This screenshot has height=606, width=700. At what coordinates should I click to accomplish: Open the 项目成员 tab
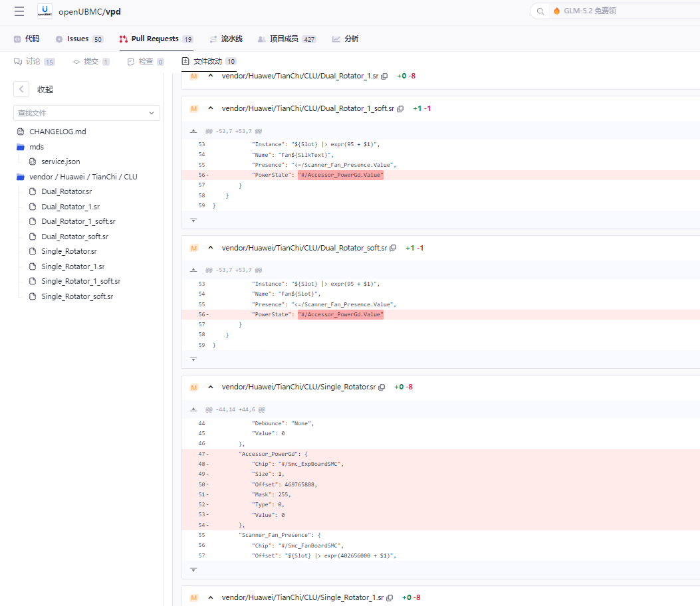[287, 39]
